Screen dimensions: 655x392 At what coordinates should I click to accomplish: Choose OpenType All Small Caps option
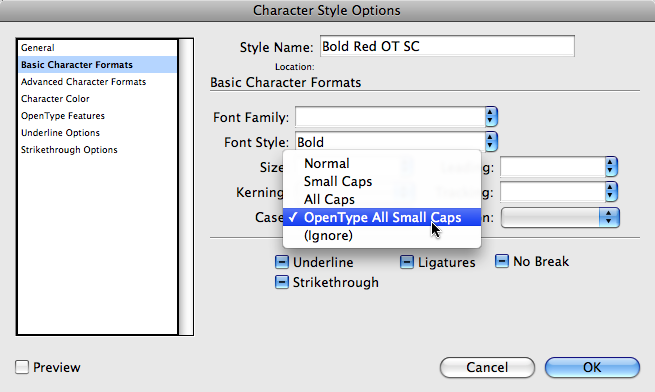pos(382,217)
